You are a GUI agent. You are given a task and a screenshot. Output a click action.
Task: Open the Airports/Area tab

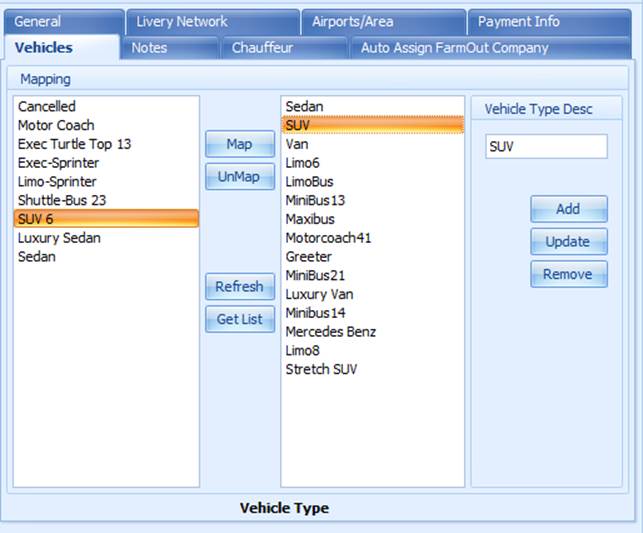[383, 22]
